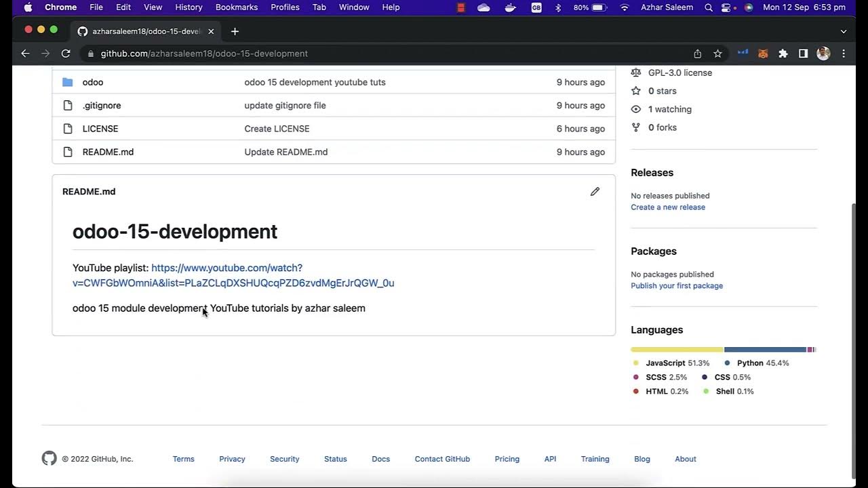
Task: Click the share page icon in address bar
Action: click(697, 54)
